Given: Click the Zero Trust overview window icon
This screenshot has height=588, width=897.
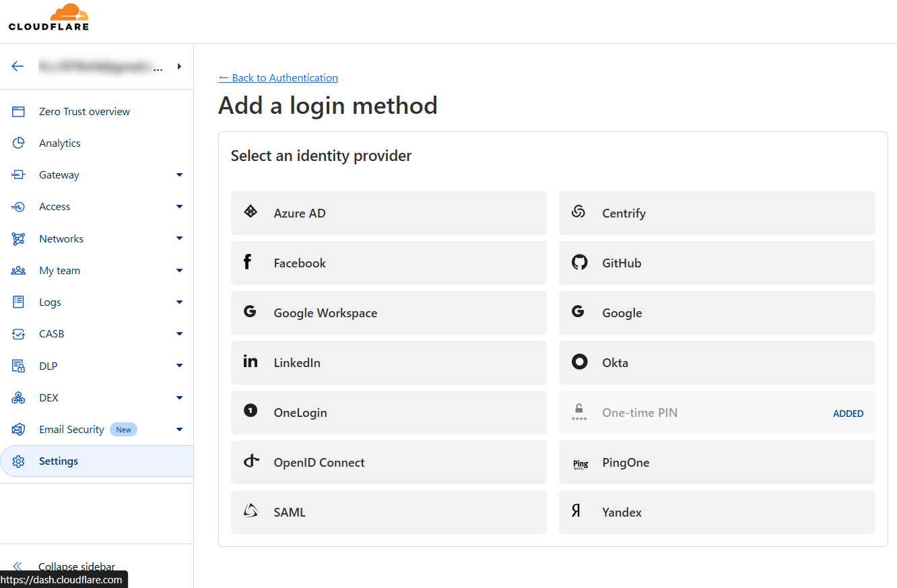Looking at the screenshot, I should pos(18,112).
